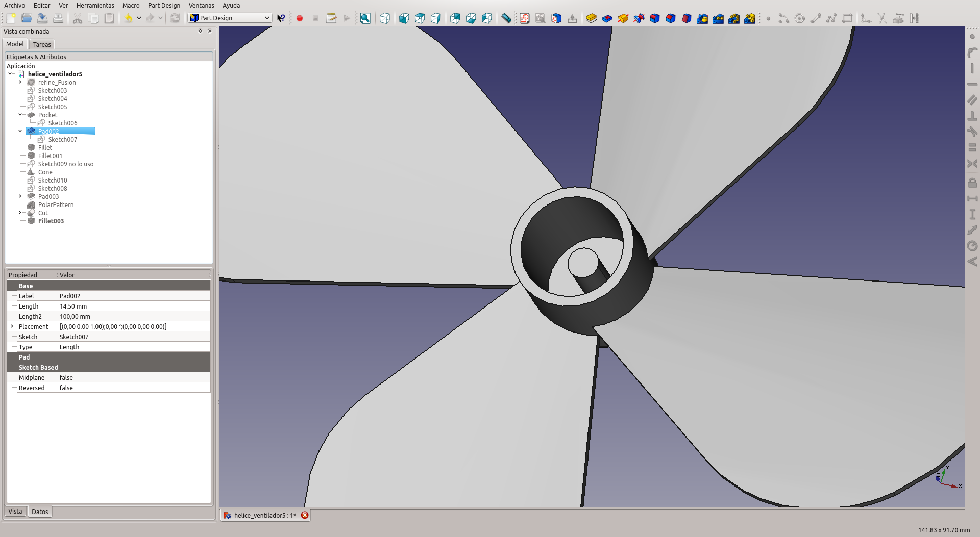The image size is (980, 537).
Task: Click the Length2 value 100,00 mm
Action: click(134, 316)
